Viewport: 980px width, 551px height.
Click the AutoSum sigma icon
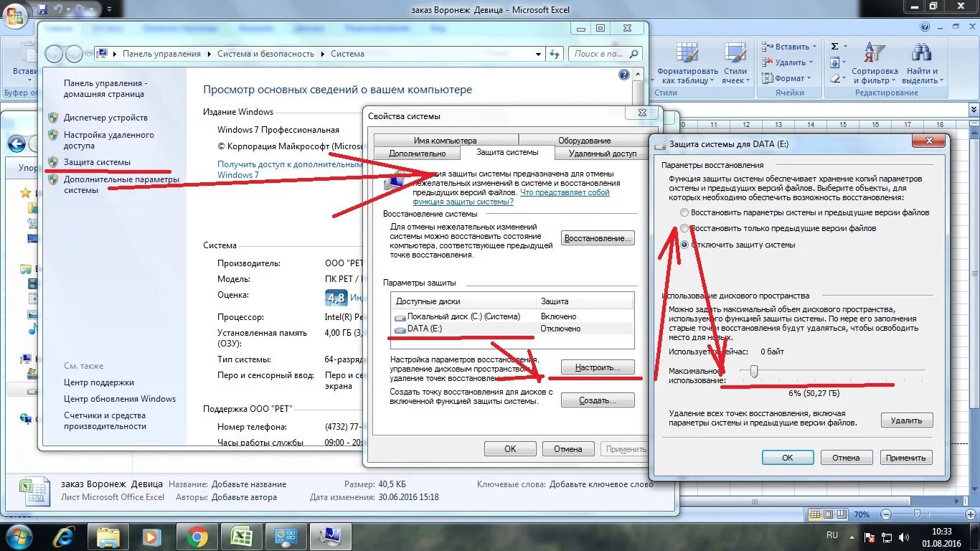(x=834, y=46)
